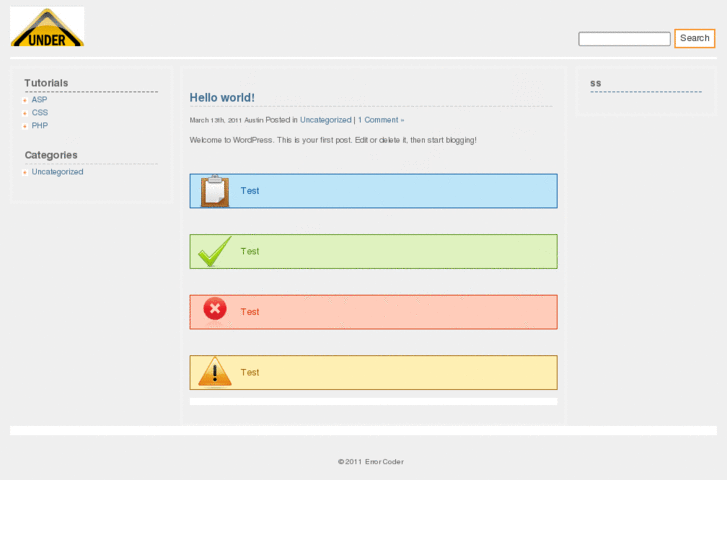Click the 2011 Error Coder footer text

[x=371, y=462]
